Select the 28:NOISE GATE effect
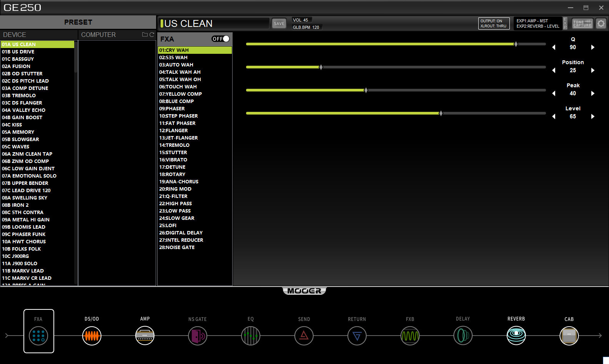The height and width of the screenshot is (364, 609). [x=195, y=248]
